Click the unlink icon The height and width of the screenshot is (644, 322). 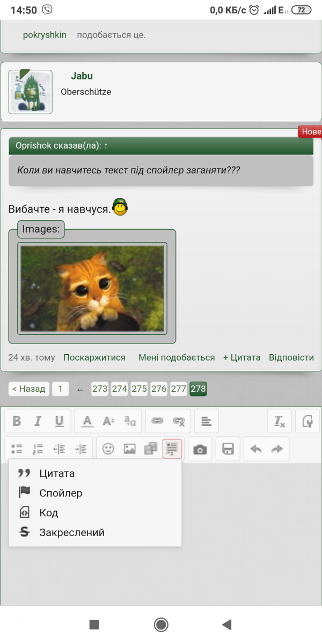(179, 421)
